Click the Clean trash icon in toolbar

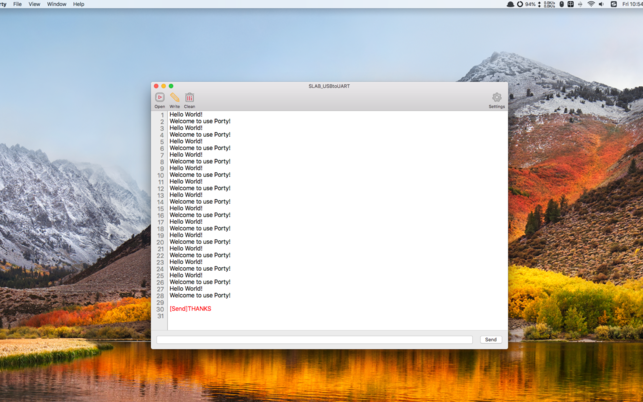click(x=189, y=98)
